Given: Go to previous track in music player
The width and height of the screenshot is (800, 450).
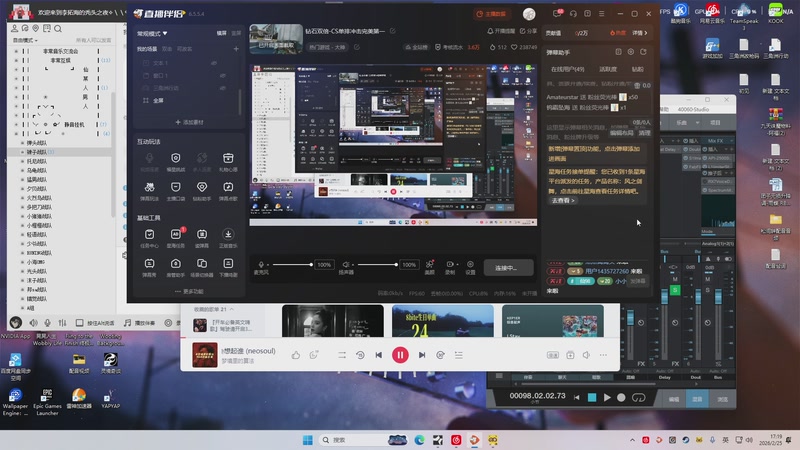Looking at the screenshot, I should point(379,355).
